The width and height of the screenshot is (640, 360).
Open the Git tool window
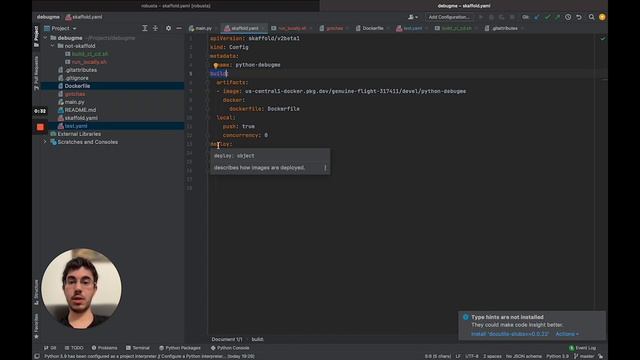[x=50, y=348]
